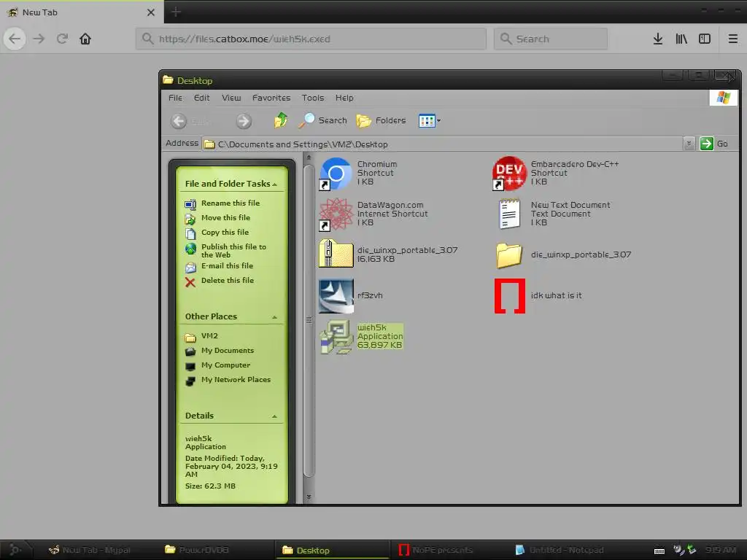The width and height of the screenshot is (747, 560).
Task: Select the wieh5k application icon
Action: (x=337, y=337)
